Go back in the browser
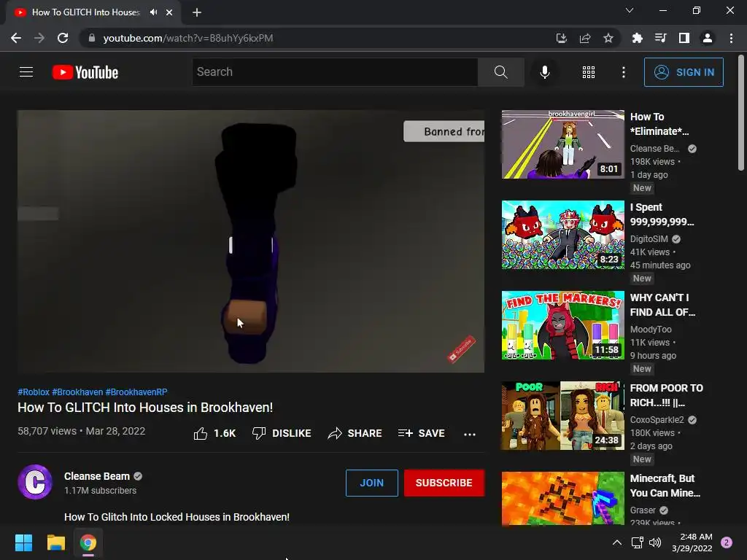 click(x=16, y=38)
